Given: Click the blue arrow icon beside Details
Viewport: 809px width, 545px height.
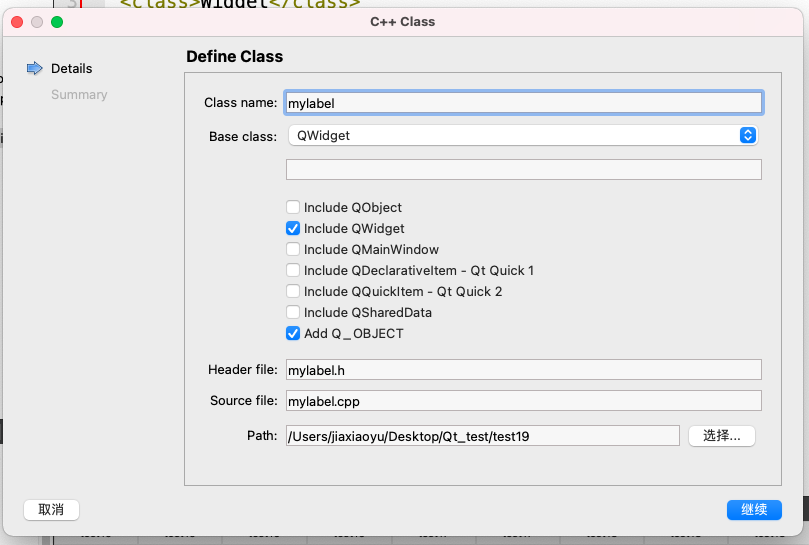Looking at the screenshot, I should (x=35, y=68).
